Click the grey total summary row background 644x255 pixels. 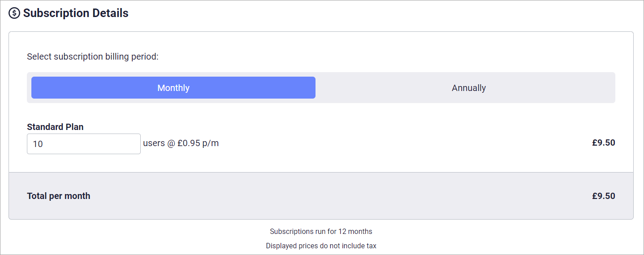(321, 196)
